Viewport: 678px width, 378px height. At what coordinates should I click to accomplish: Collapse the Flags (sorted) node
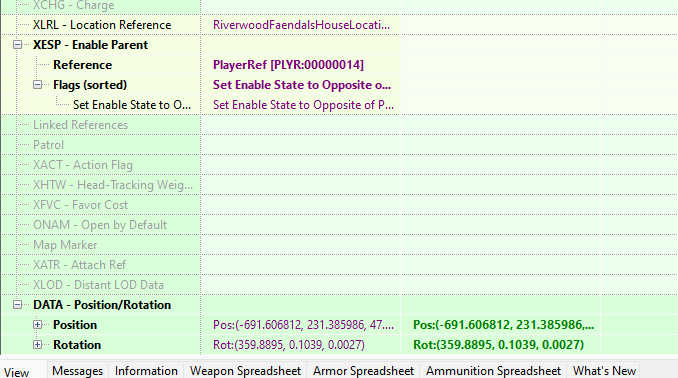tap(38, 85)
